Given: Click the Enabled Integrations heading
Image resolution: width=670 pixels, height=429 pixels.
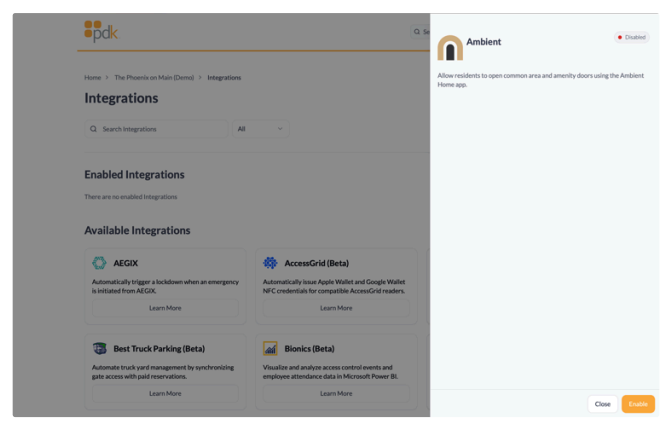Looking at the screenshot, I should pos(134,174).
